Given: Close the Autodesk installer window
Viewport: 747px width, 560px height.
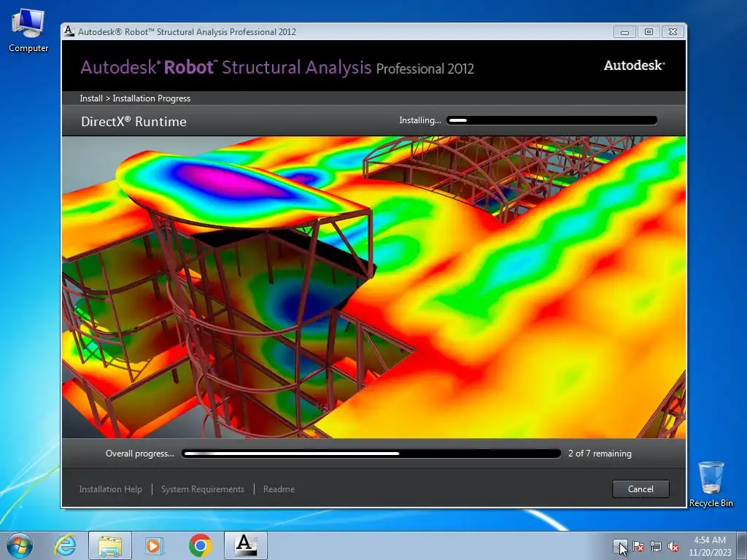Looking at the screenshot, I should (673, 32).
